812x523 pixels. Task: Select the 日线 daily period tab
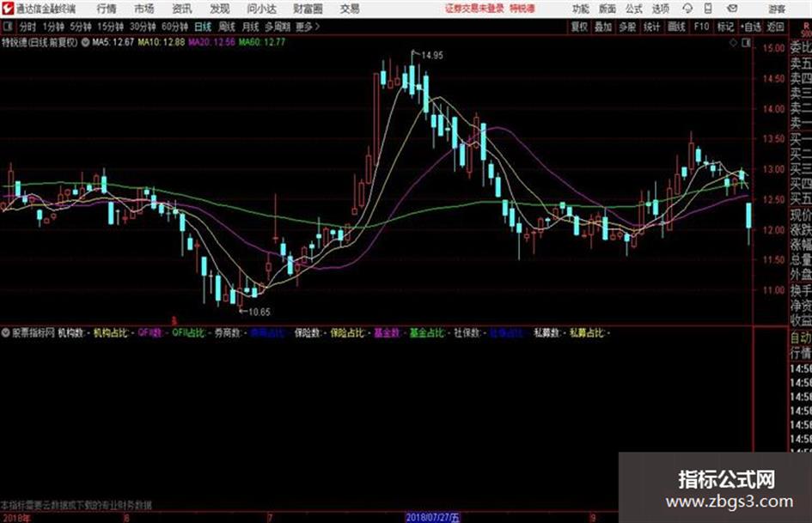(203, 27)
